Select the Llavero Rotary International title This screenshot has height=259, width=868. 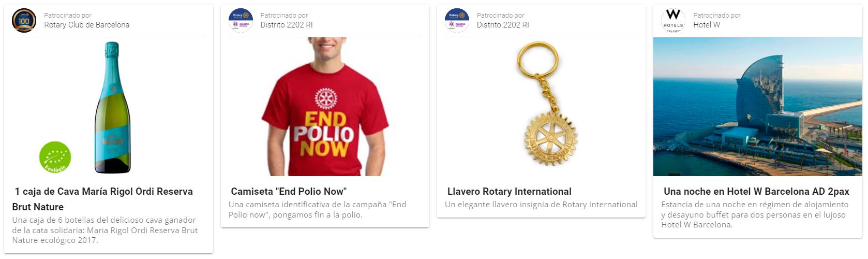pyautogui.click(x=509, y=191)
